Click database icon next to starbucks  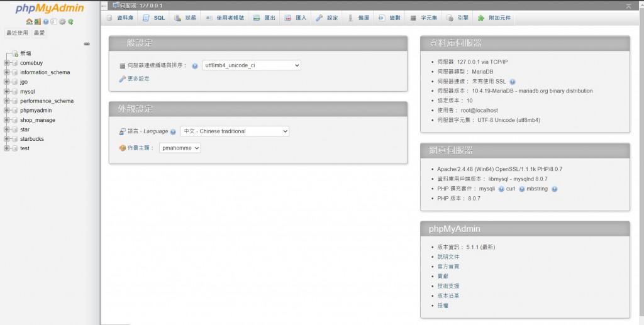click(x=15, y=139)
